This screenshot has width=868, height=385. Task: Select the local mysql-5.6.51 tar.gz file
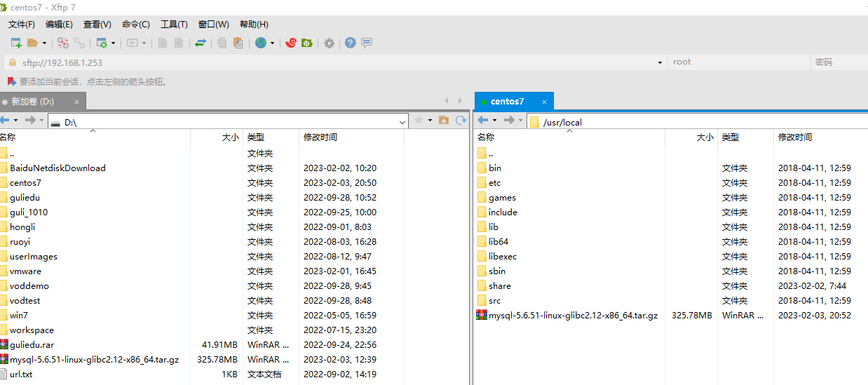(x=94, y=359)
